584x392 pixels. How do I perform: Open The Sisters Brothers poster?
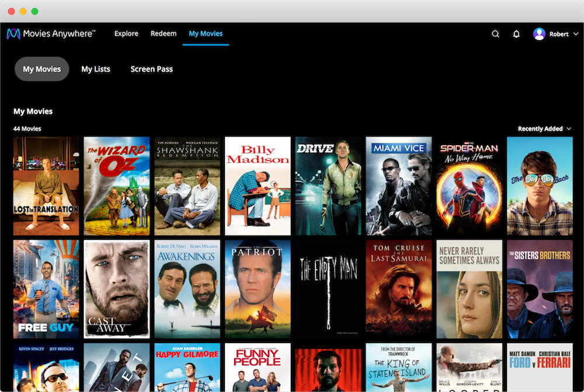tap(540, 289)
